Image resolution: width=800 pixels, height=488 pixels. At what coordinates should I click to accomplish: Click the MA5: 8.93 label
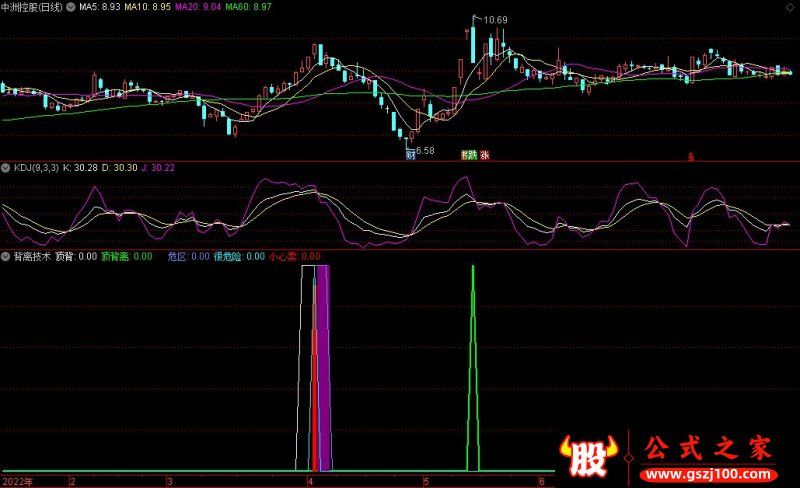click(99, 7)
